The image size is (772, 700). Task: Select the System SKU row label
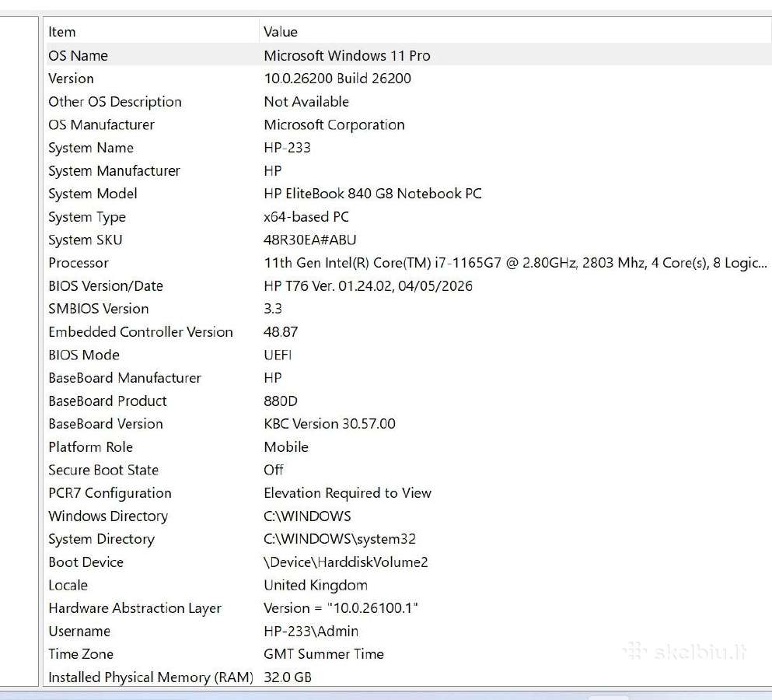[x=86, y=240]
